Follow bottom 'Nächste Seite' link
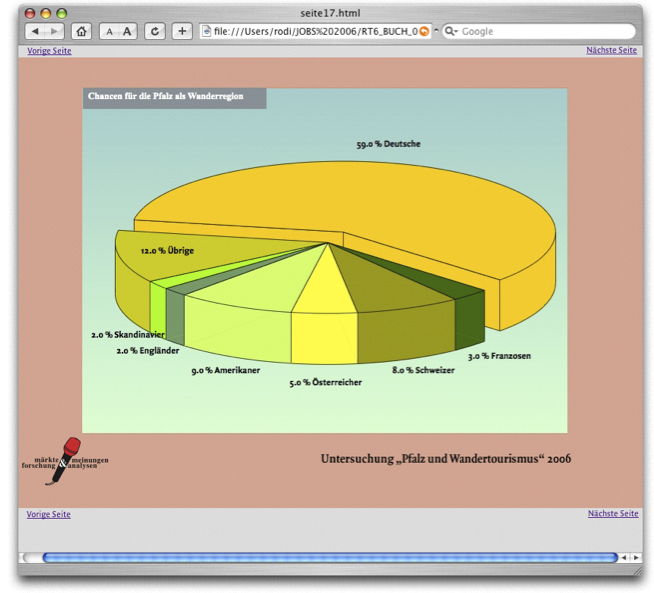 pos(612,514)
